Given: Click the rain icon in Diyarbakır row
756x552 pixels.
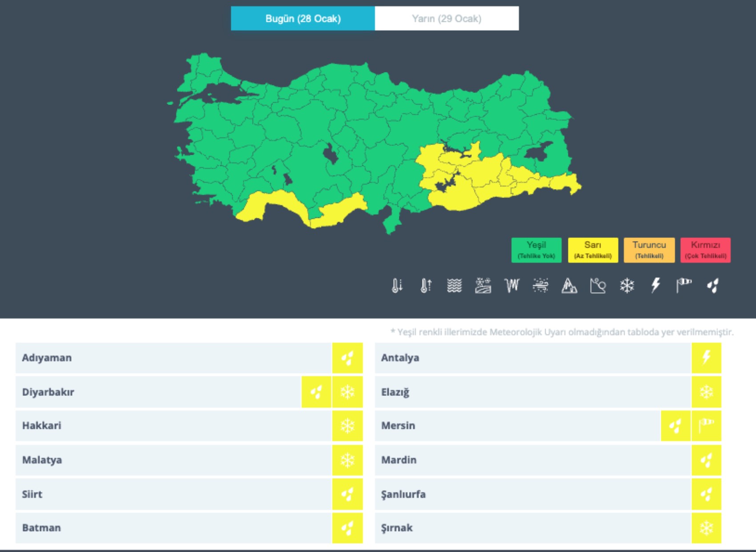Looking at the screenshot, I should click(x=316, y=392).
